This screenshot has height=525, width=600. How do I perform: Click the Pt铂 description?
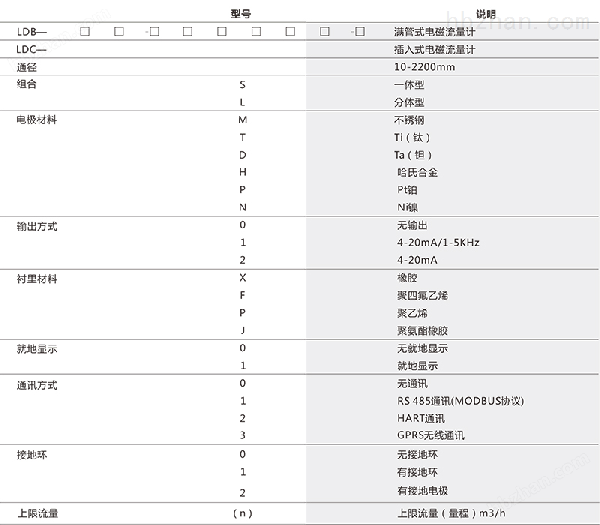407,190
